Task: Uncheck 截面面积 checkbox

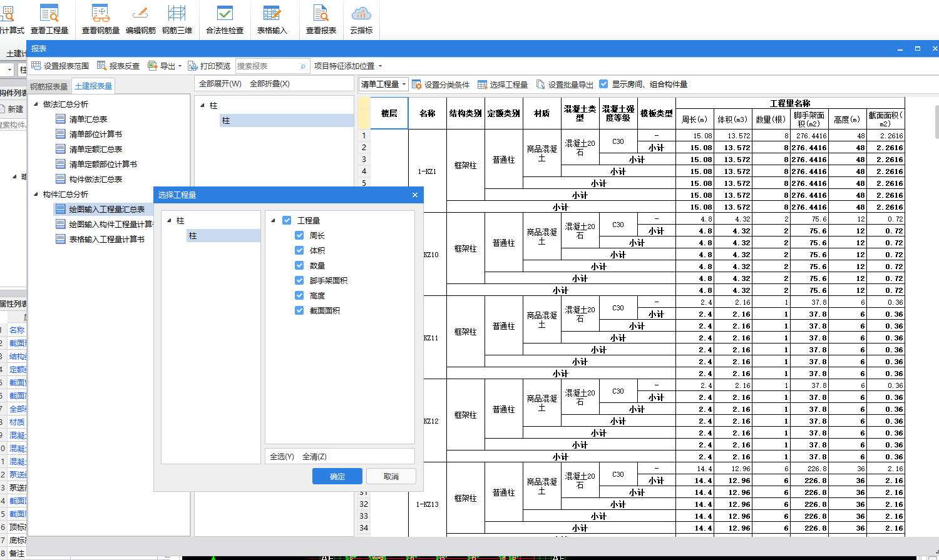Action: point(299,310)
